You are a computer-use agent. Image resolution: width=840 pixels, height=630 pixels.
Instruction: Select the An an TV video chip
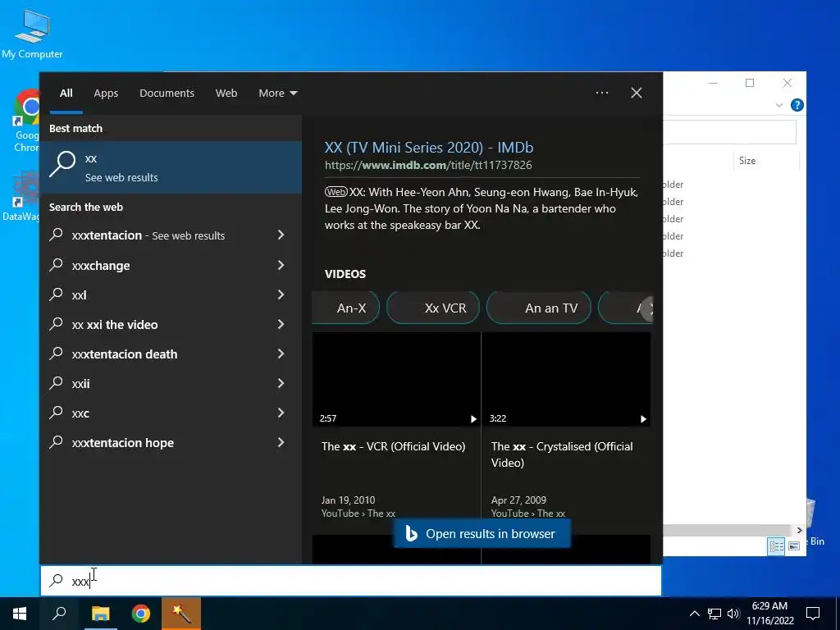pos(538,308)
